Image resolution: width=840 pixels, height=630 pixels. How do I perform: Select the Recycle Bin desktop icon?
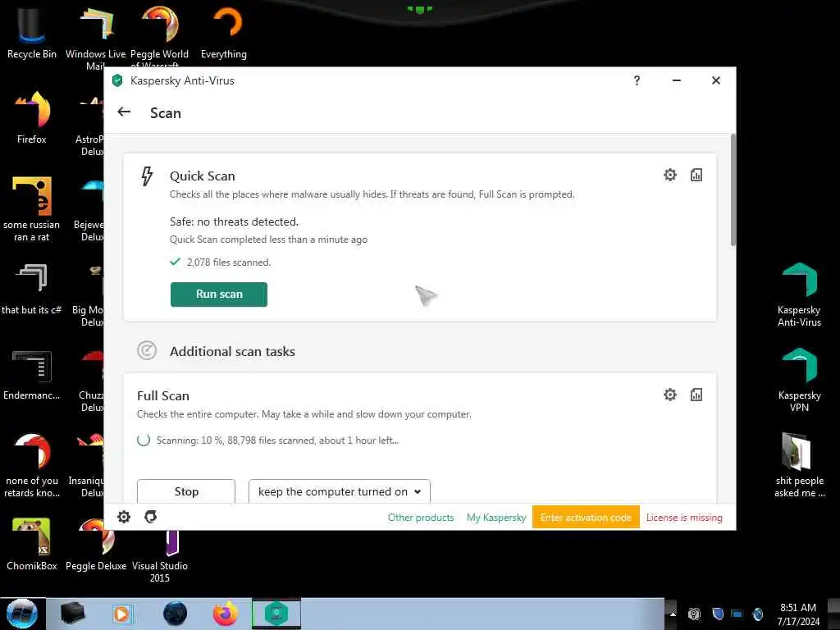(32, 32)
